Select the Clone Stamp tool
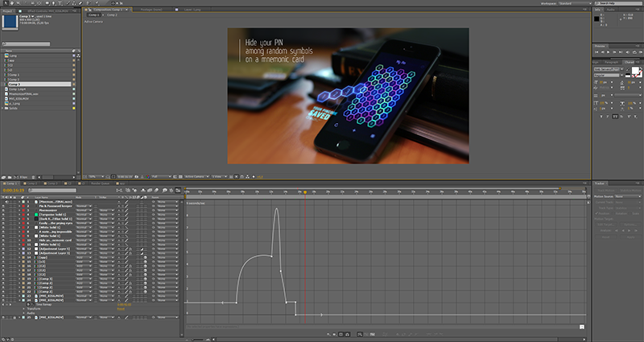Viewport: 644px width, 342px height. point(74,3)
